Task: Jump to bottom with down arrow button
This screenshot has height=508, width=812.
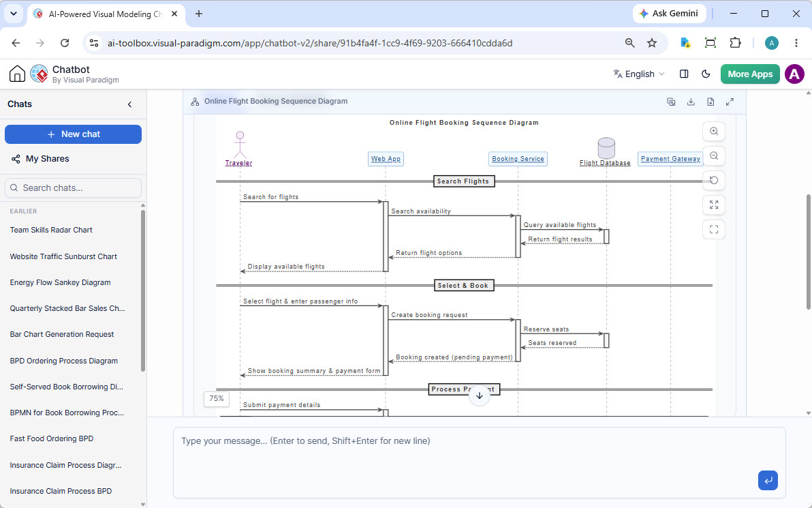Action: tap(480, 395)
